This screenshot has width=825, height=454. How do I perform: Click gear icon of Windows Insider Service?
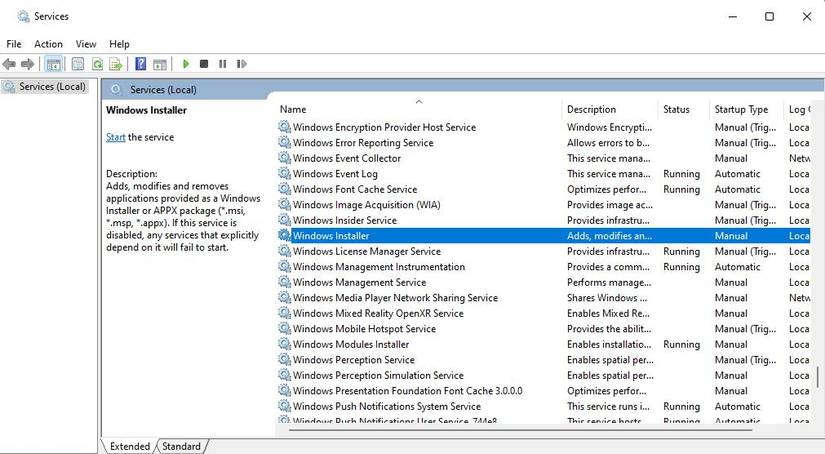coord(285,220)
